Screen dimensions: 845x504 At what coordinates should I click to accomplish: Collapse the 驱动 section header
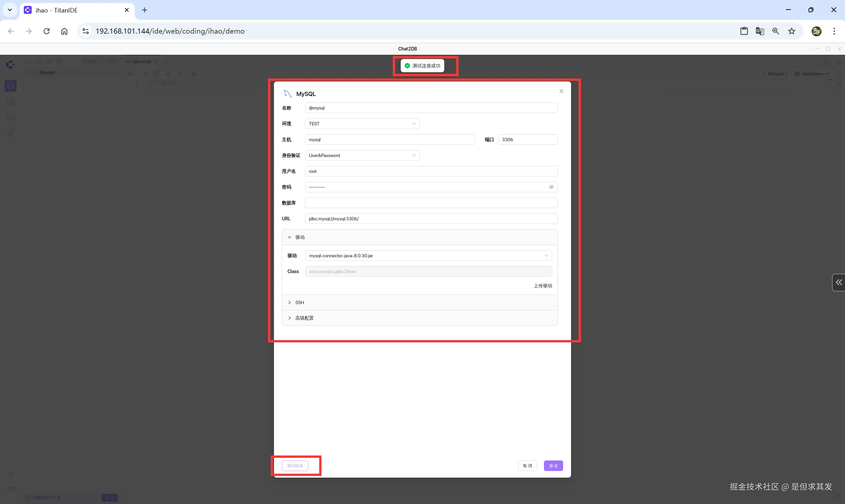tap(299, 237)
